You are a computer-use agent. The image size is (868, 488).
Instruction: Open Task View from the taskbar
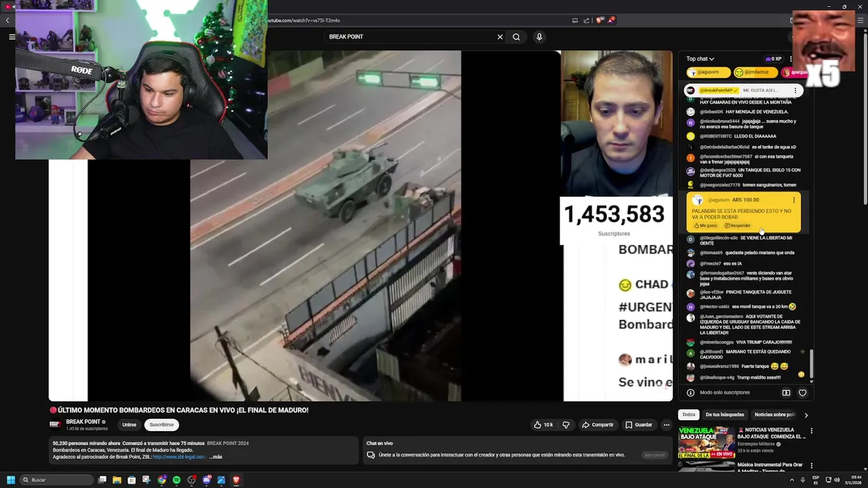click(x=102, y=480)
